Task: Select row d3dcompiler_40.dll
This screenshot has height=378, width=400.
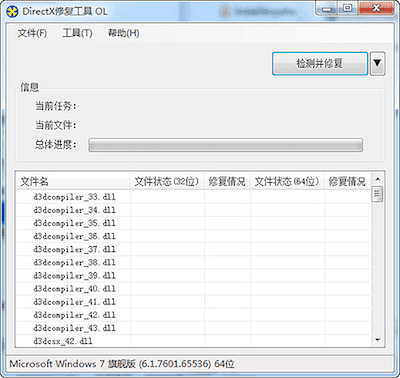Action: pos(194,289)
